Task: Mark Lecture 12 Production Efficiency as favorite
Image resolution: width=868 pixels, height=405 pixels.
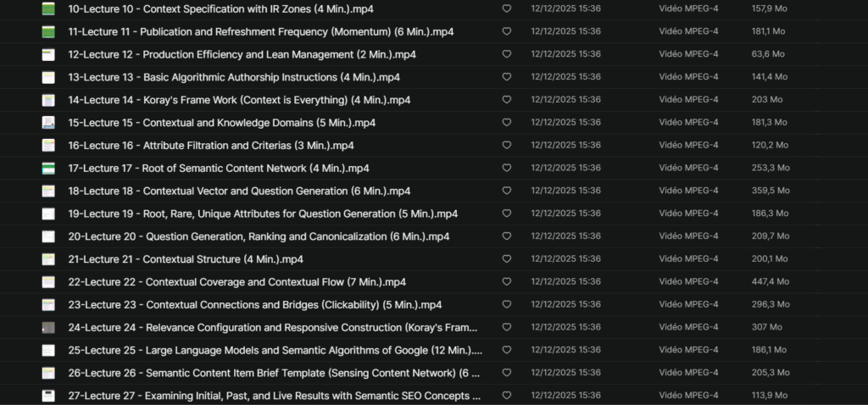Action: point(507,54)
